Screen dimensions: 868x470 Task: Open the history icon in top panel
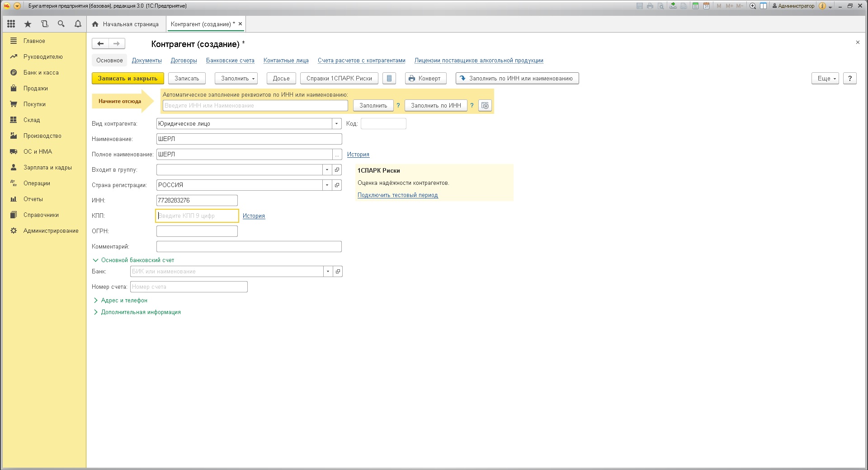point(44,24)
